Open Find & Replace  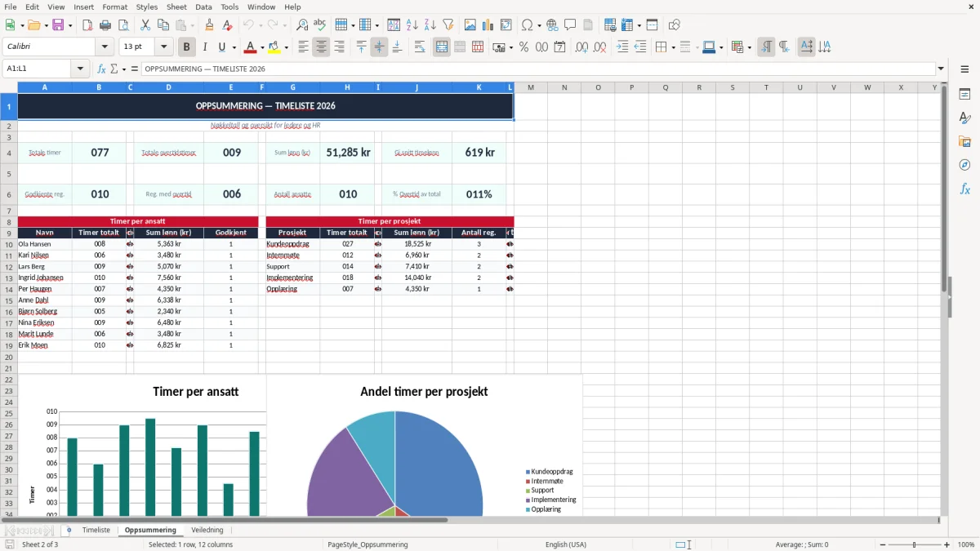pyautogui.click(x=302, y=25)
